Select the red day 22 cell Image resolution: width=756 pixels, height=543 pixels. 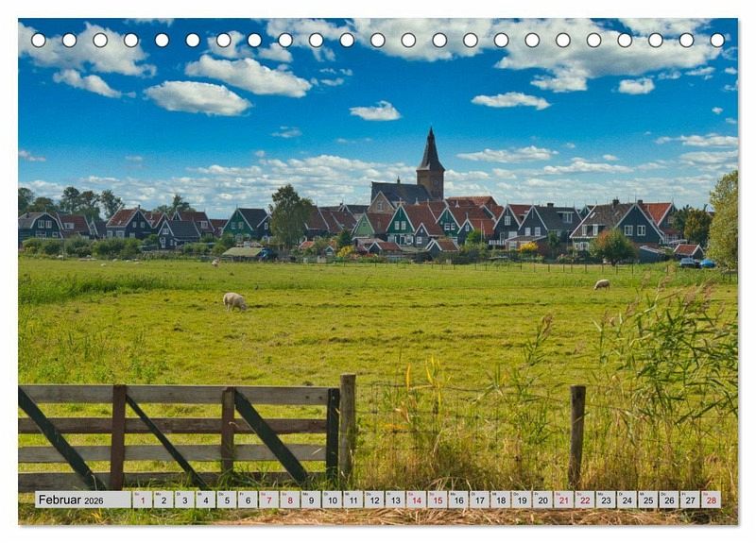tap(585, 500)
